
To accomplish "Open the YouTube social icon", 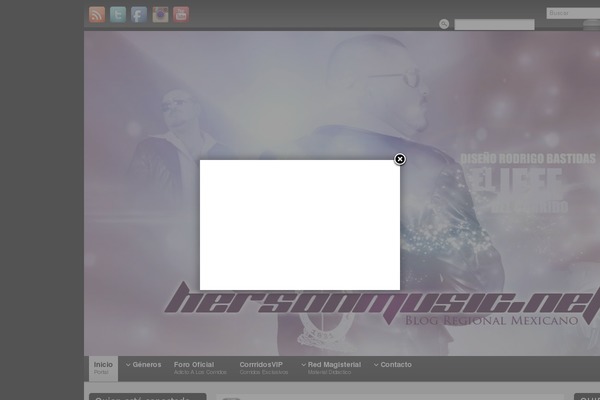I will (181, 15).
